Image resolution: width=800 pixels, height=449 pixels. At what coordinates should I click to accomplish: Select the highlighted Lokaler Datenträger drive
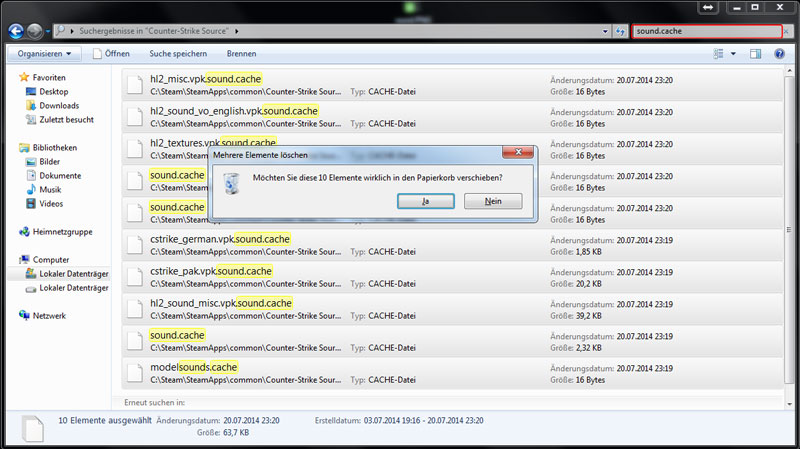coord(67,273)
